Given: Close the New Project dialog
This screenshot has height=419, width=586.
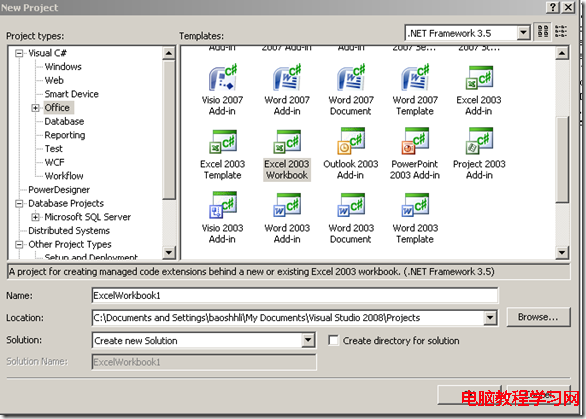Looking at the screenshot, I should pyautogui.click(x=568, y=7).
